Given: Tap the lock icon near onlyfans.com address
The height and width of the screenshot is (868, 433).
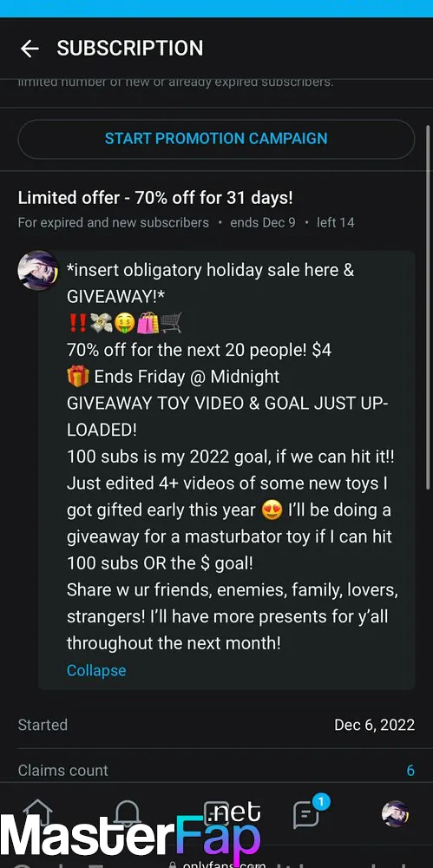Looking at the screenshot, I should pos(172,864).
